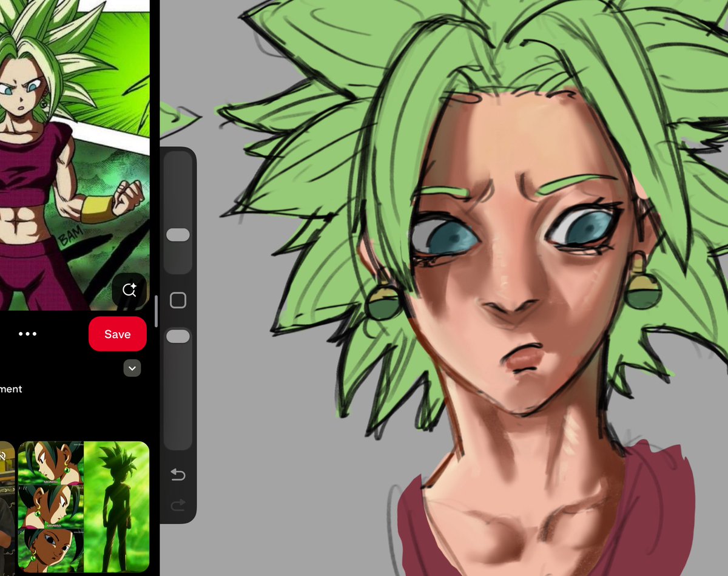Click the red Save button
This screenshot has height=576, width=728.
coord(118,334)
